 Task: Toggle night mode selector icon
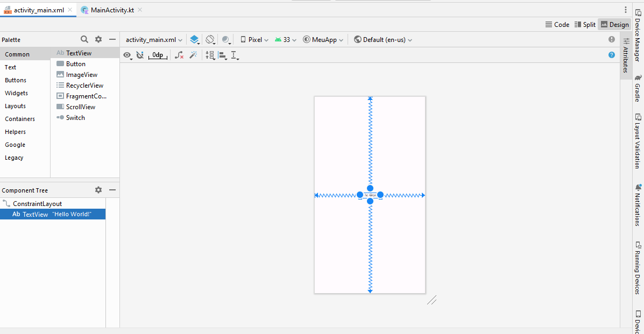pyautogui.click(x=226, y=40)
